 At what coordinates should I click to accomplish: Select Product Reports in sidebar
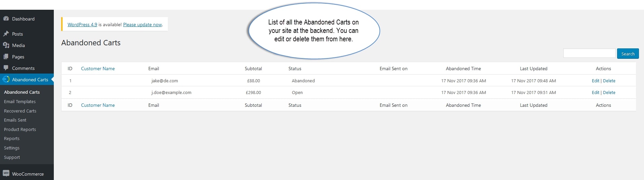click(x=20, y=129)
